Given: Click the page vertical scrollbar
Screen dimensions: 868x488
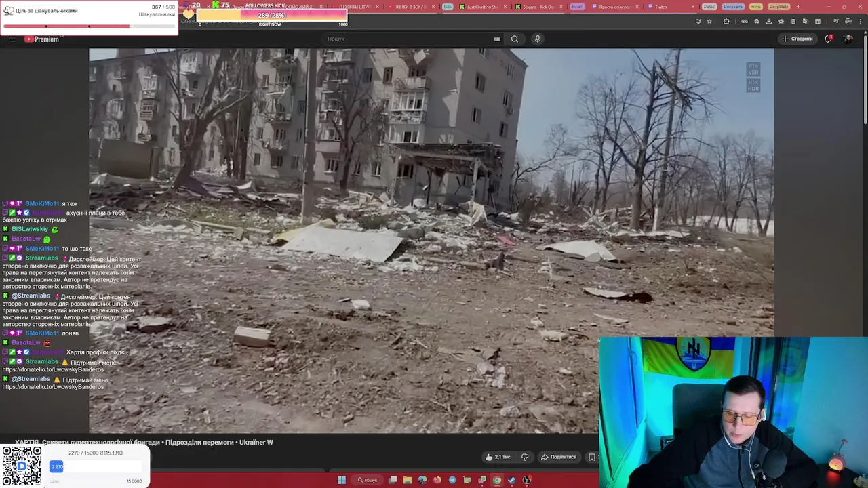Looking at the screenshot, I should [864, 80].
